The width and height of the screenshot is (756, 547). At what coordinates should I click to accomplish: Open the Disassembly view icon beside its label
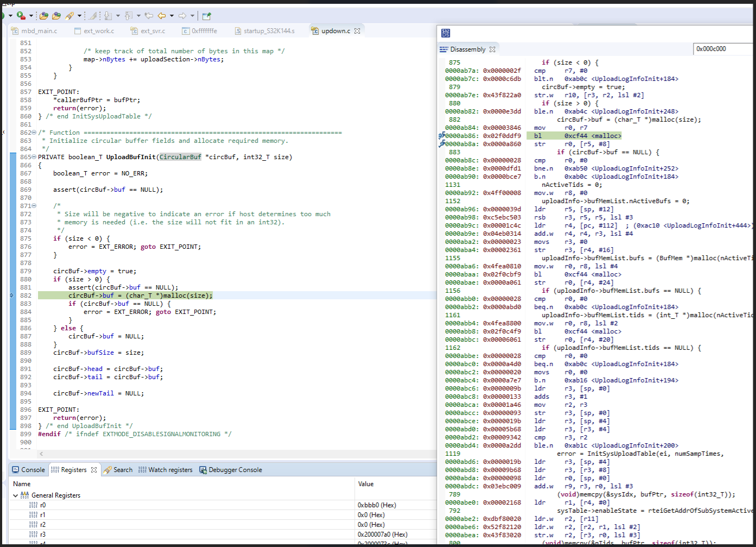(x=444, y=49)
